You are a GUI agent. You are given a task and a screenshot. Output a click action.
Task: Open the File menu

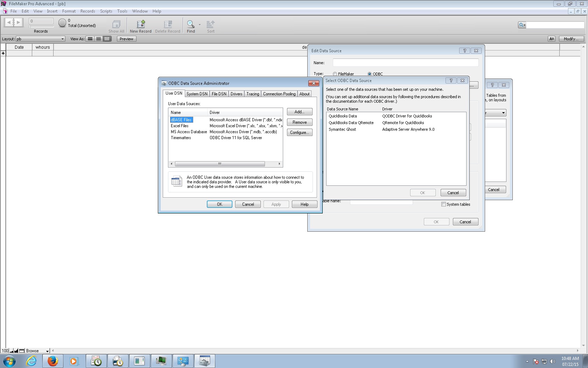14,11
